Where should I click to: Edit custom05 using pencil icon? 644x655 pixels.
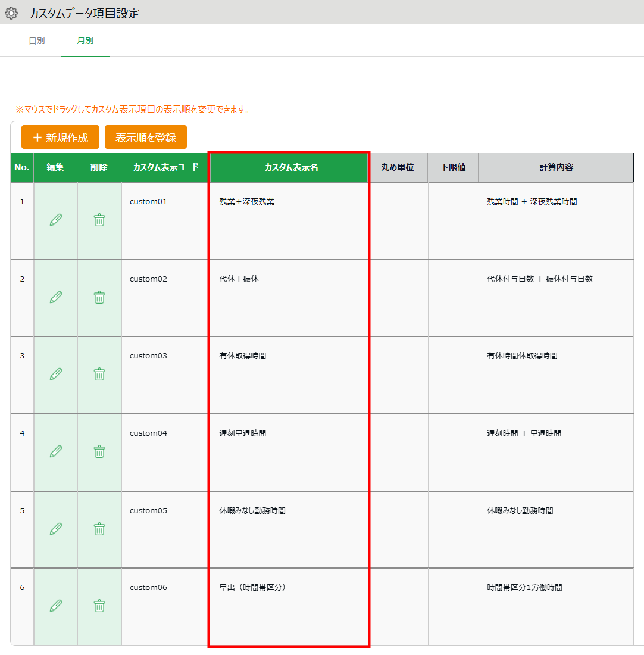(56, 529)
